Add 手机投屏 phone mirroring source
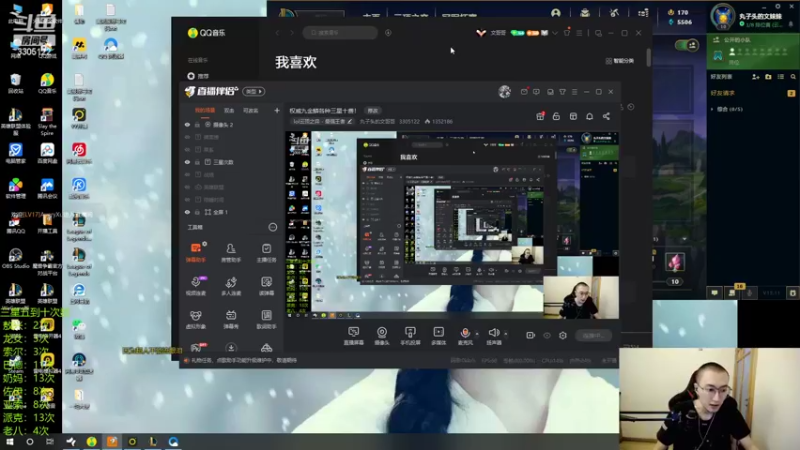 click(410, 336)
